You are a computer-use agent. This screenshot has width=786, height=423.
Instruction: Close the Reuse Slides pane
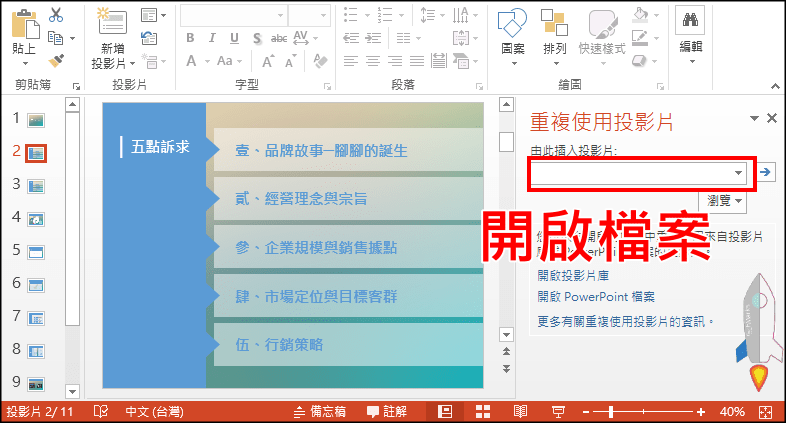[x=772, y=118]
